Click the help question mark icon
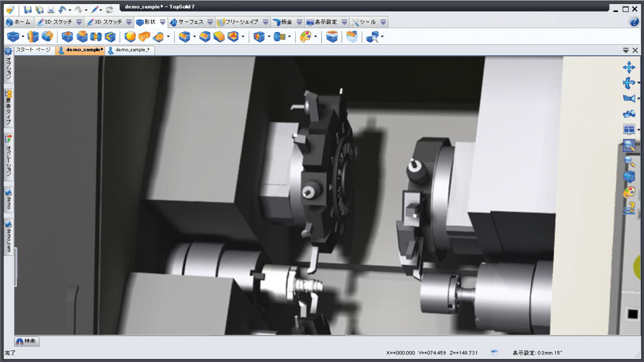644x362 pixels. coord(634,22)
